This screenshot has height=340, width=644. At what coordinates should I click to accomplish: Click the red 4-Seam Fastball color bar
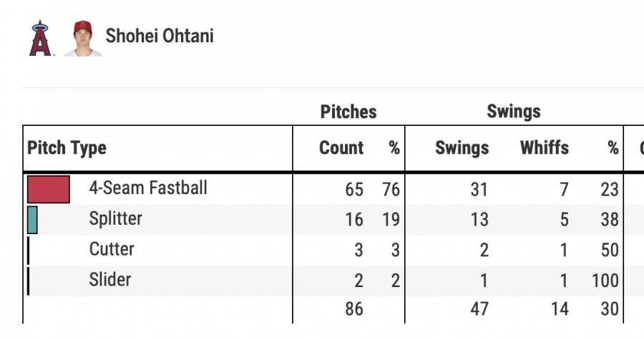[x=48, y=190]
